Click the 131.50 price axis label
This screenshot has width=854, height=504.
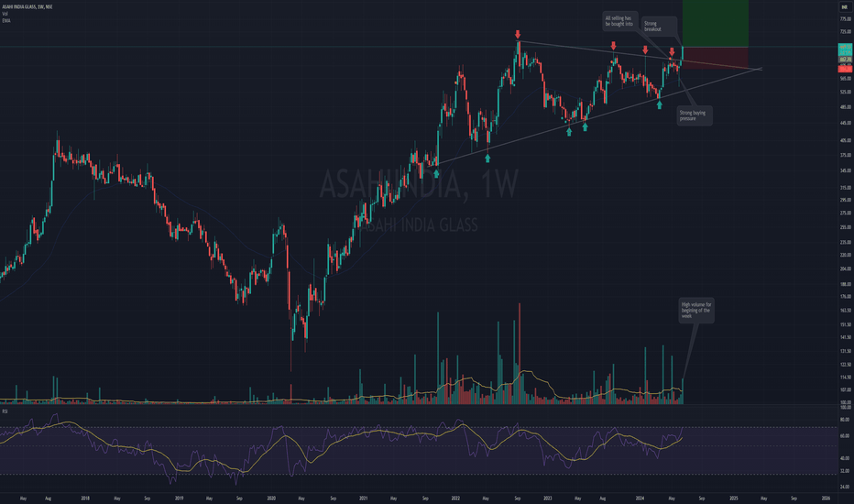845,351
